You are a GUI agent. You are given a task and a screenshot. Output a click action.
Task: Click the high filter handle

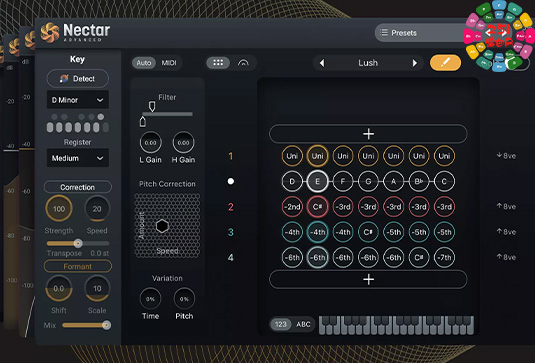coord(152,106)
